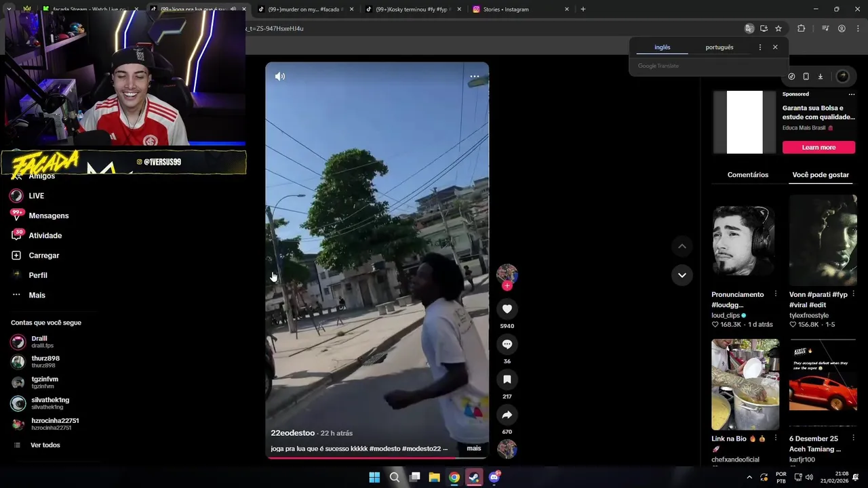Click Ver todos followed accounts
Image resolution: width=868 pixels, height=488 pixels.
pyautogui.click(x=37, y=445)
